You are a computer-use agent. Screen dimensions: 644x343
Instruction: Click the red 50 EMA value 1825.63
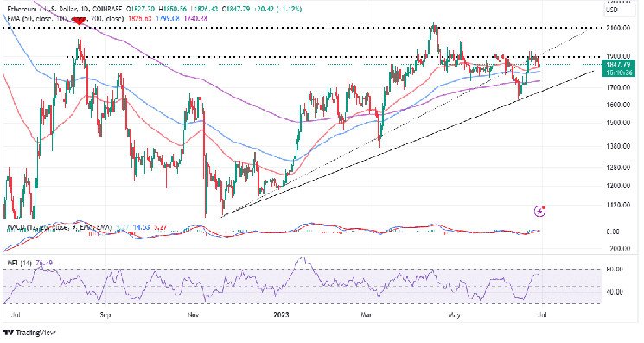140,18
